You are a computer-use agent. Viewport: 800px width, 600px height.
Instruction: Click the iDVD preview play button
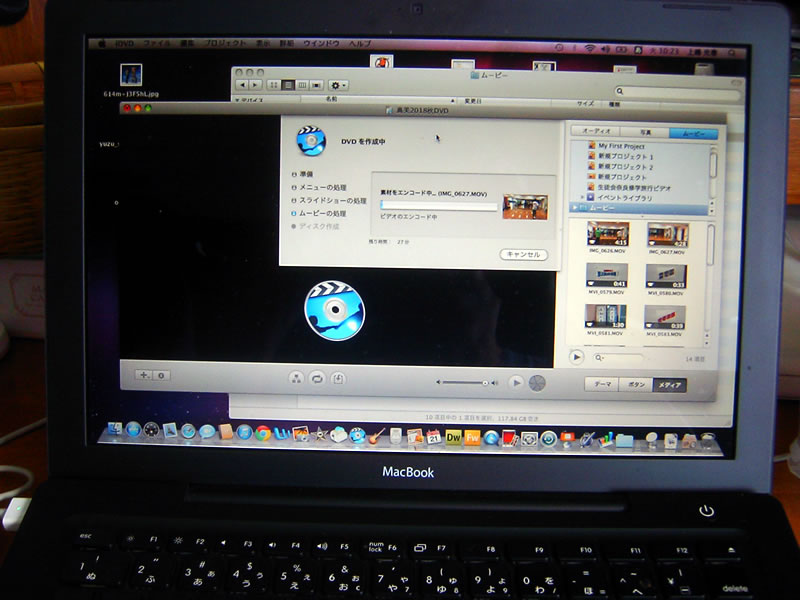[516, 382]
